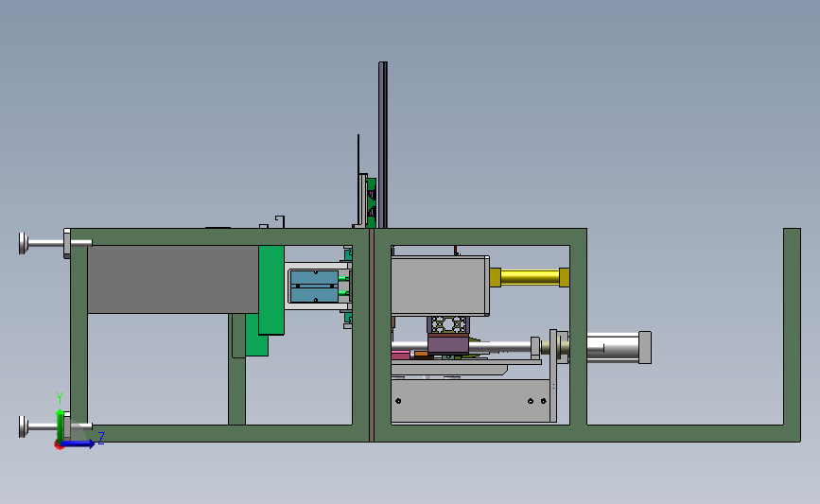Click the "Y" axis label
Image resolution: width=820 pixels, height=504 pixels.
click(59, 398)
